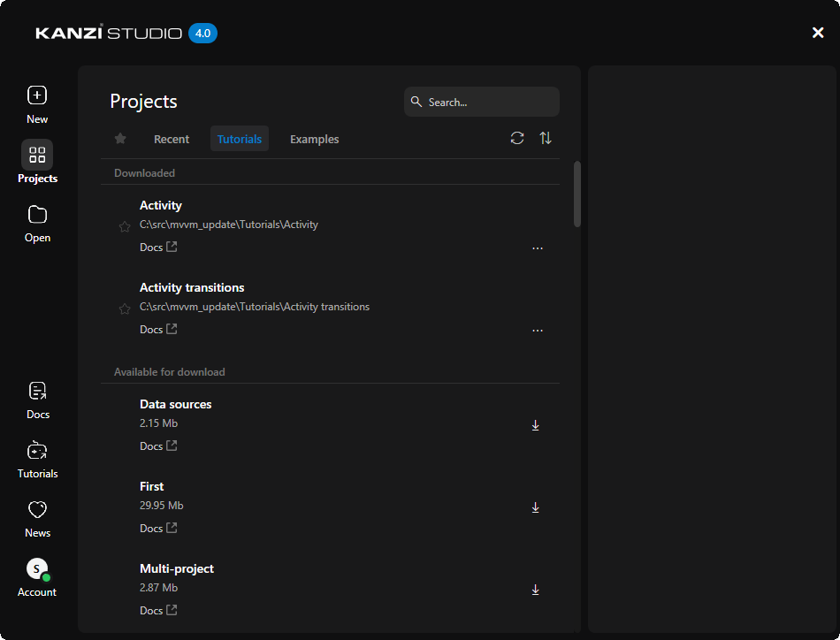The height and width of the screenshot is (640, 840).
Task: Open Docs from the left sidebar
Action: [37, 392]
